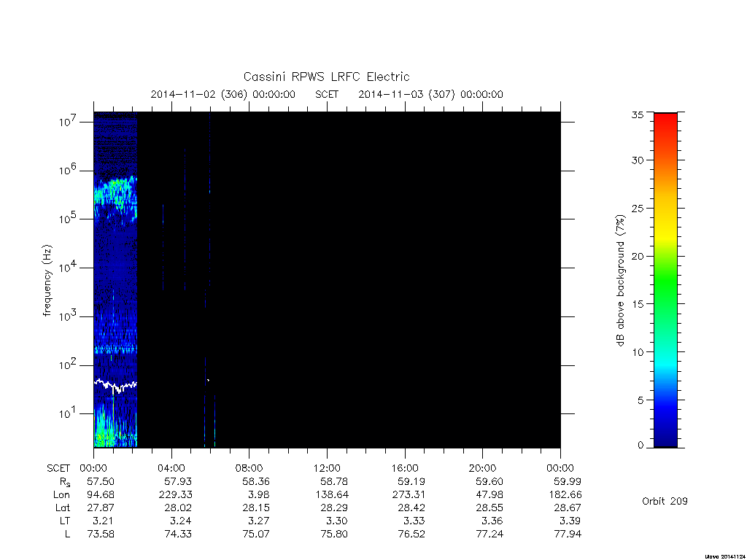Click the Lon value 229.33
Viewport: 747px width, 560px height.
coord(176,495)
